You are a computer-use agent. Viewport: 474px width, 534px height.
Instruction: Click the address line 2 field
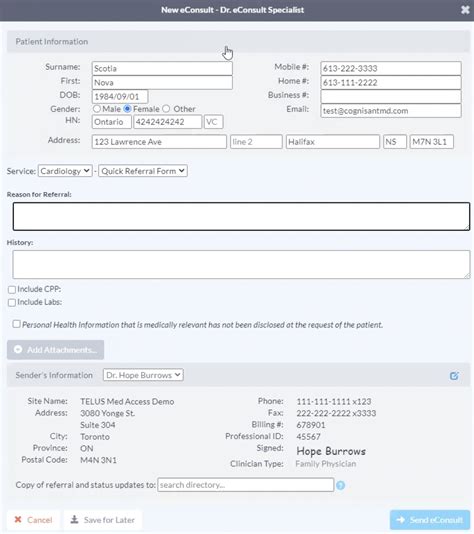coord(256,142)
